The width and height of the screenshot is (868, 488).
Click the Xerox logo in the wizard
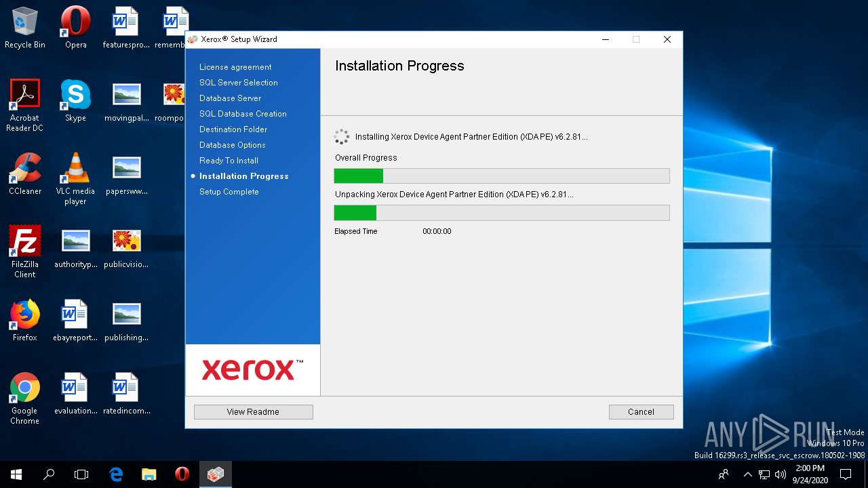click(252, 370)
